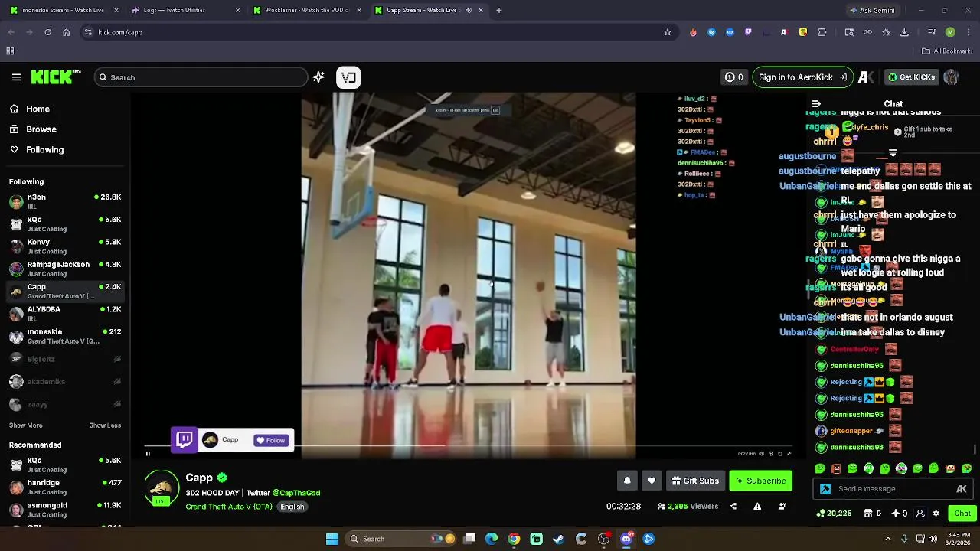The height and width of the screenshot is (551, 980).
Task: Click the Twitch extension icon in the browser toolbar
Action: (748, 32)
